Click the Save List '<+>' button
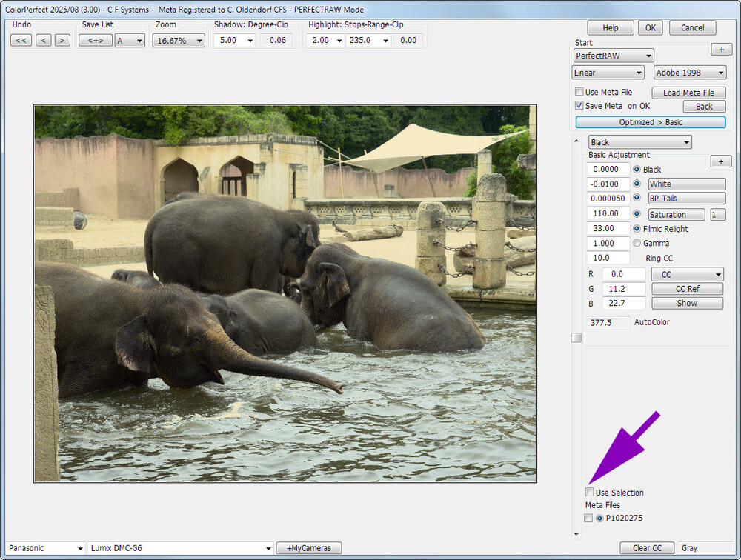This screenshot has width=741, height=560. pyautogui.click(x=95, y=40)
